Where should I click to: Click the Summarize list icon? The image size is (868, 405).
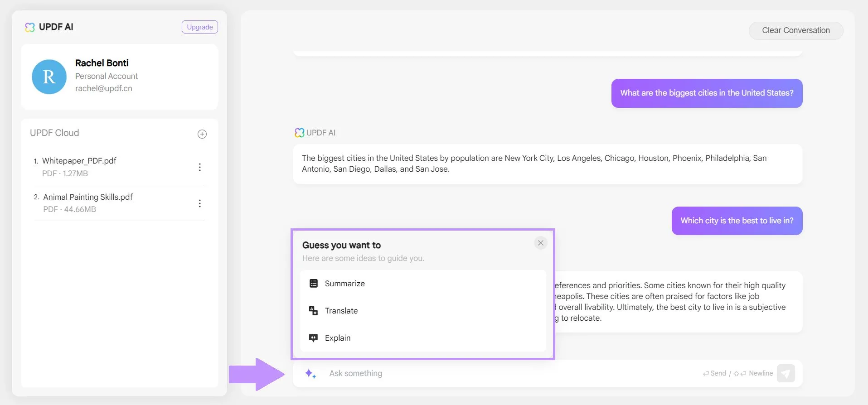[313, 284]
